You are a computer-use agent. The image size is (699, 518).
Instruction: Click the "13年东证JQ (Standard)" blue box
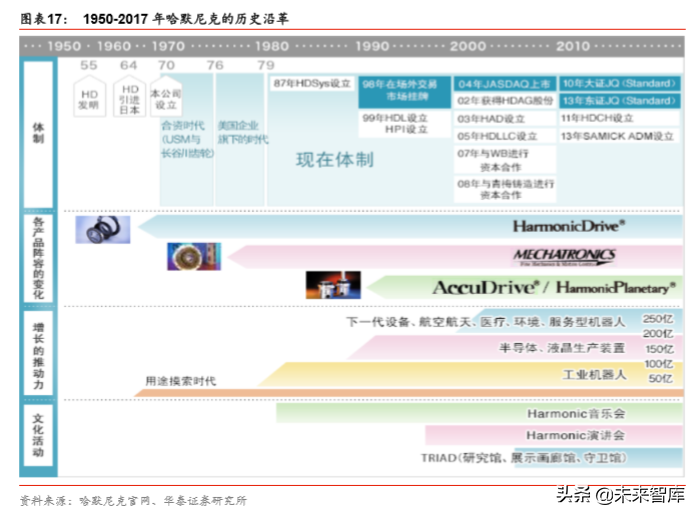pyautogui.click(x=619, y=101)
